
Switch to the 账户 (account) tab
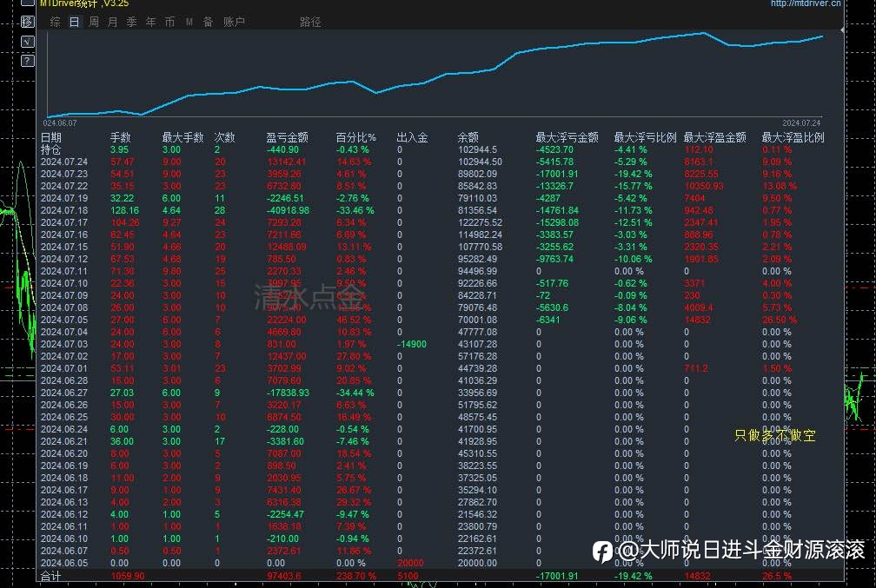pyautogui.click(x=234, y=22)
